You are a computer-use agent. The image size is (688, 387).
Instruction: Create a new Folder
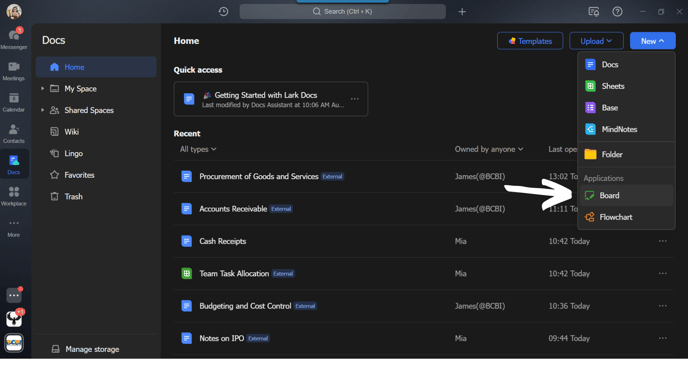point(626,154)
